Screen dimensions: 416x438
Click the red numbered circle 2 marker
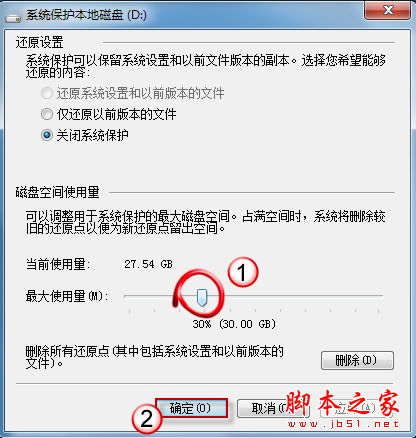coord(147,418)
